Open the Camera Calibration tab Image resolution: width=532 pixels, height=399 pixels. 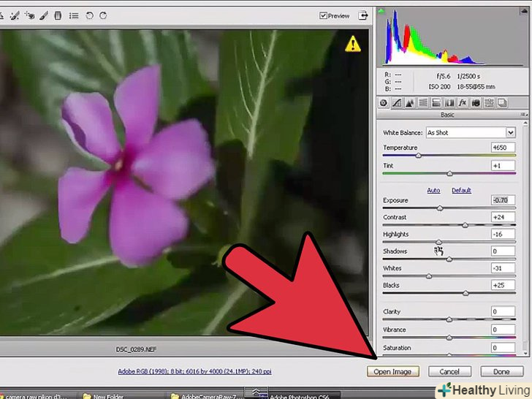476,103
